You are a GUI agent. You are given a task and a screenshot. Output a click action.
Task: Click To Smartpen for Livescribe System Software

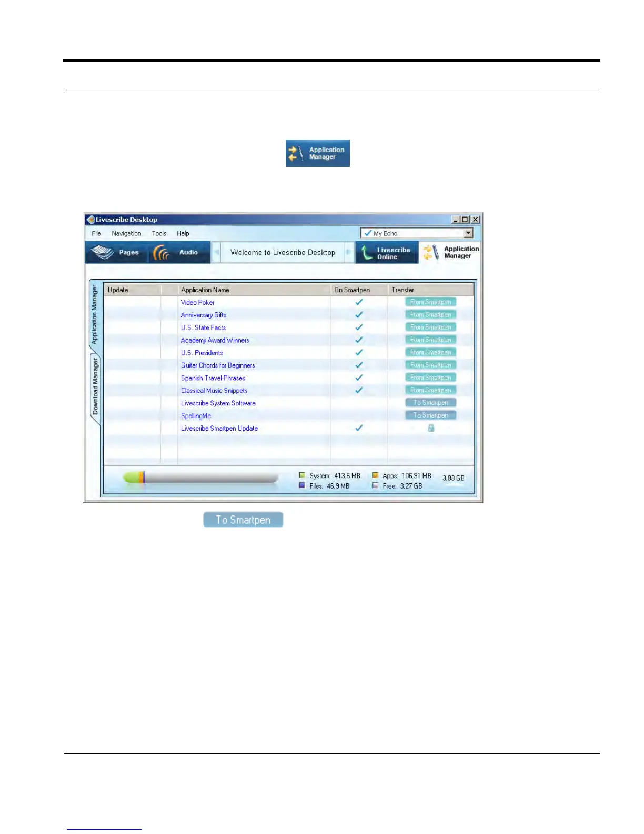click(x=430, y=403)
